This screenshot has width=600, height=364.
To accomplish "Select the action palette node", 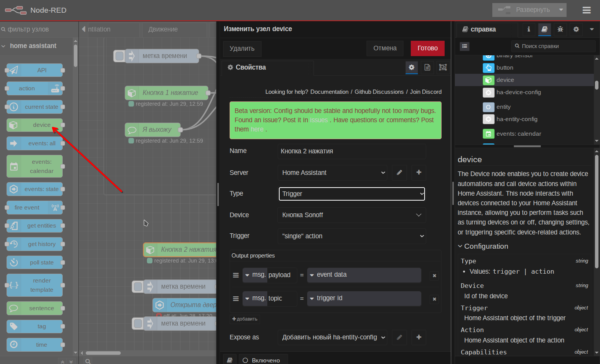I will click(35, 88).
